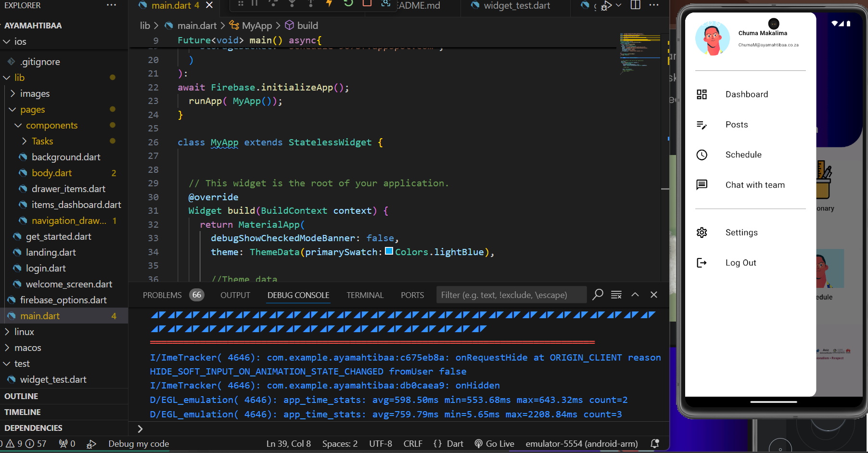Open notifications bell icon
This screenshot has height=453, width=868.
(x=655, y=443)
